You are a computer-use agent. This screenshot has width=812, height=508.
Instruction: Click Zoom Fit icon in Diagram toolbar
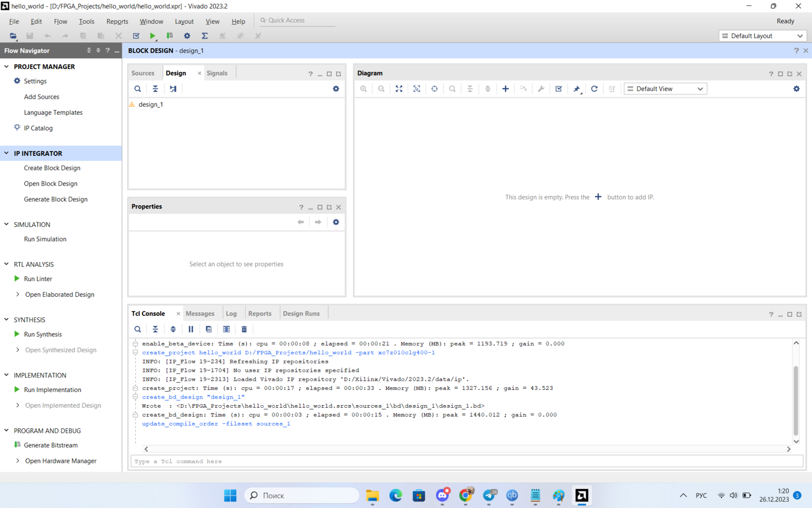[399, 89]
